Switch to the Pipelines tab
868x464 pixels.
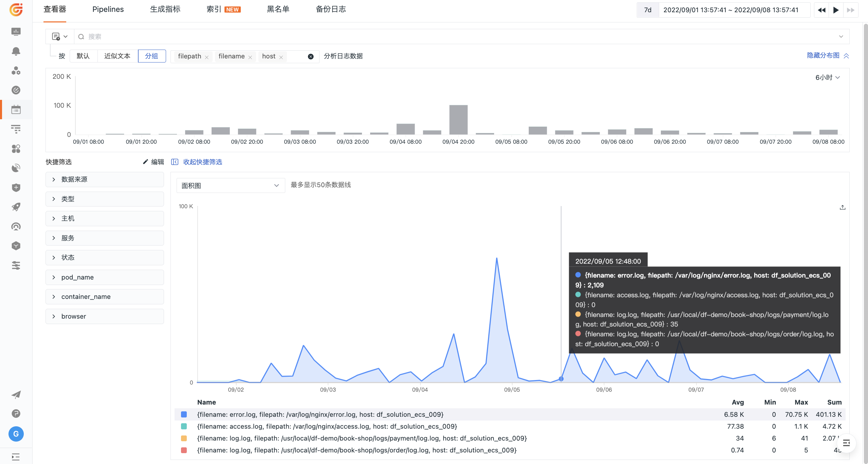pos(108,9)
